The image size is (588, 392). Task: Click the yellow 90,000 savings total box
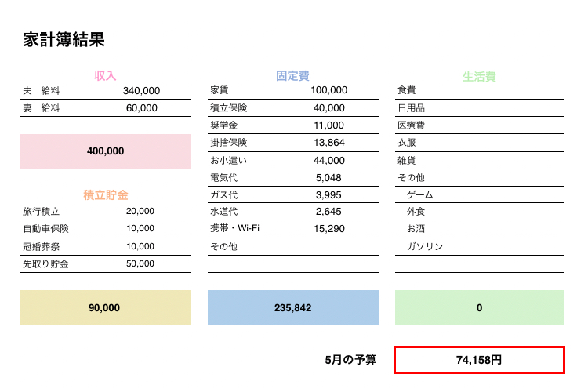[106, 307]
